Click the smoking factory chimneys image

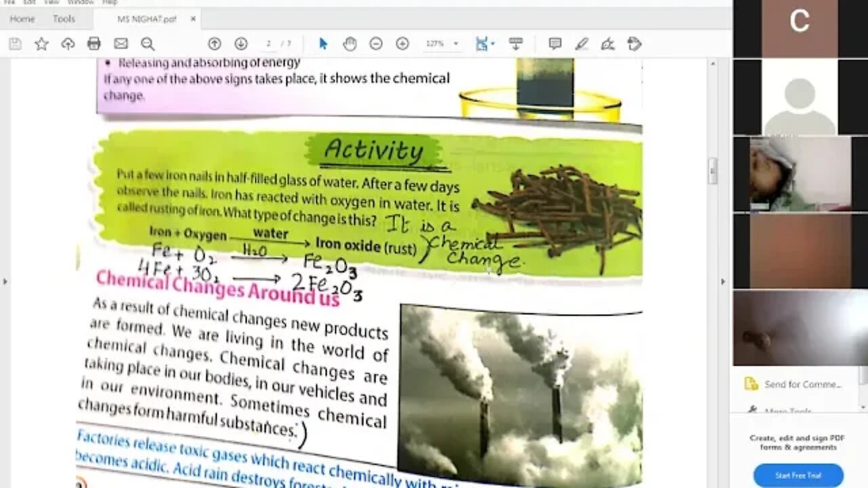pyautogui.click(x=519, y=396)
